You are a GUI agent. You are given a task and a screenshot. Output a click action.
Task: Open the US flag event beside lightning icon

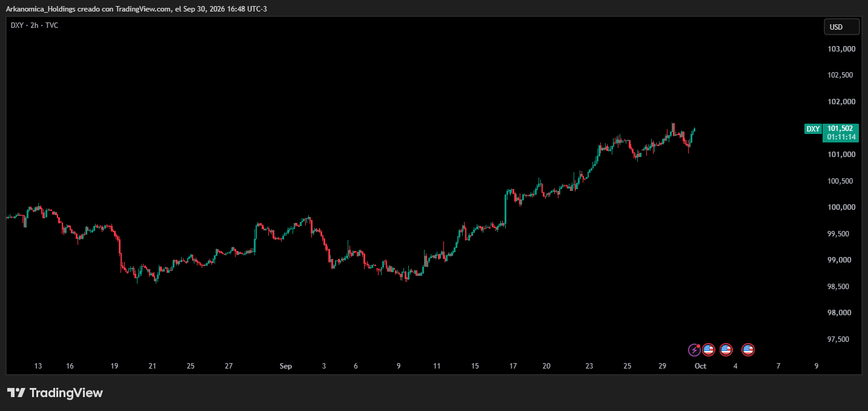tap(709, 350)
